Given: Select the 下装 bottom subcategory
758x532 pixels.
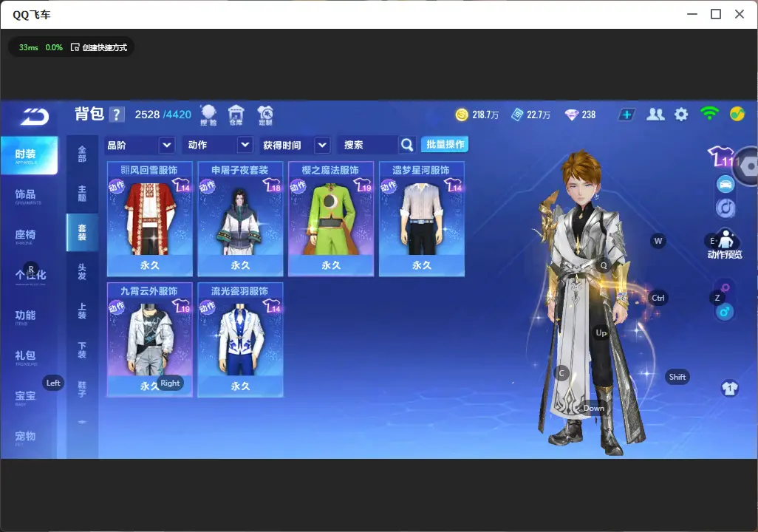Looking at the screenshot, I should click(82, 350).
